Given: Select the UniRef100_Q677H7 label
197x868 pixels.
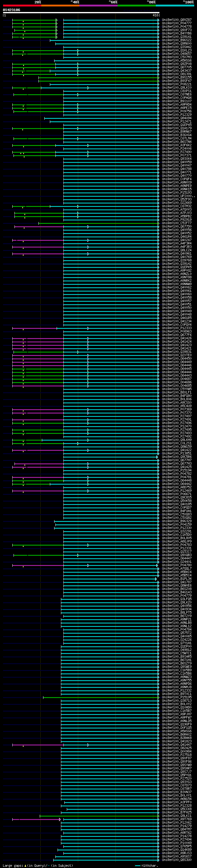Looking at the screenshot, I should (x=176, y=460).
